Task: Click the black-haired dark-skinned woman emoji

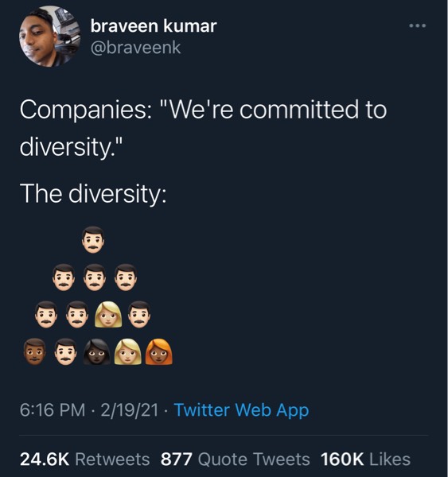Action: coord(97,351)
